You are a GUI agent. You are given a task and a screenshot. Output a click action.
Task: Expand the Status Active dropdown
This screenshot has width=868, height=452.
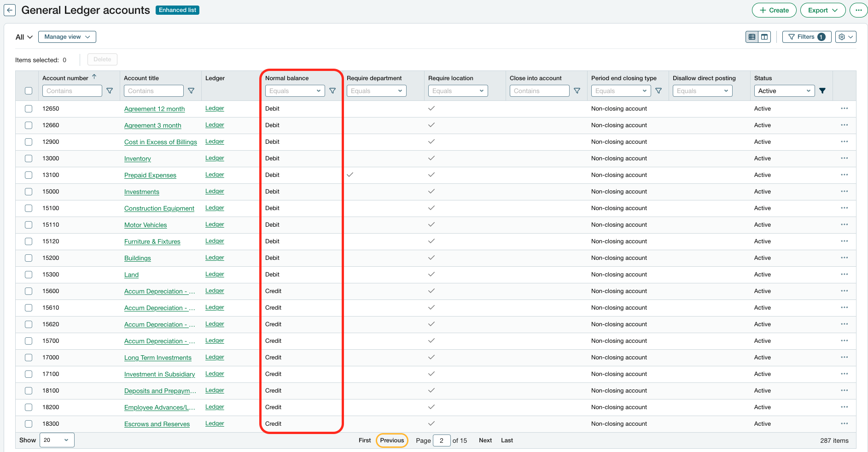[x=784, y=91]
